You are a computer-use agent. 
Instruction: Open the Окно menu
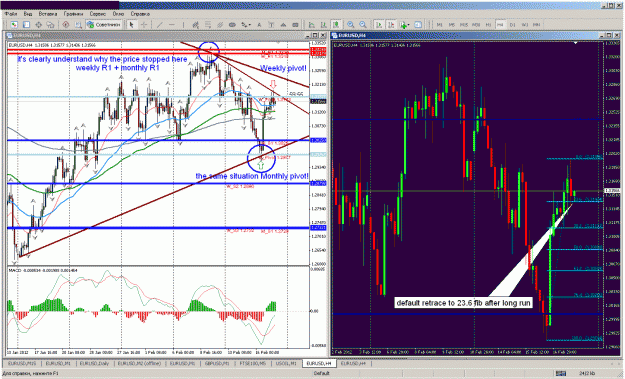(x=118, y=14)
